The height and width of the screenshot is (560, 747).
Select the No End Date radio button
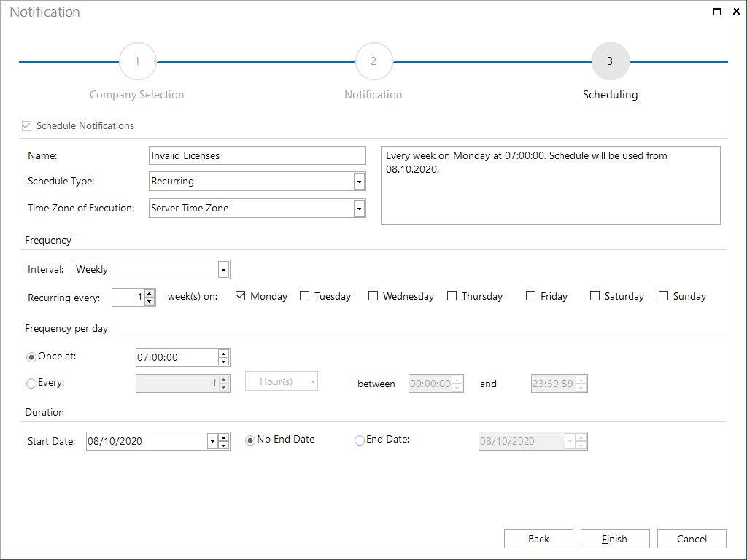[x=250, y=440]
